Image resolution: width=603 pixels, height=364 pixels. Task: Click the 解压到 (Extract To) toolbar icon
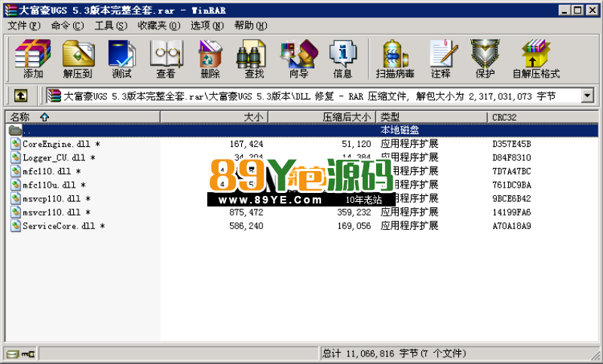click(x=78, y=54)
